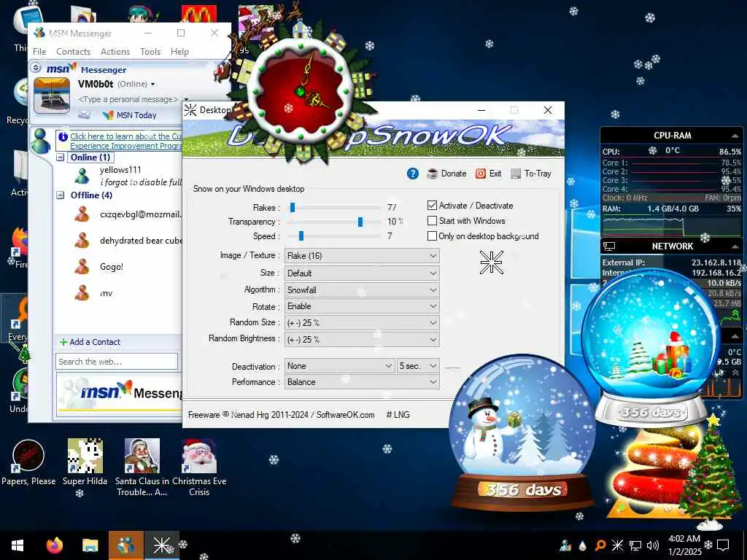Select contact yellows111 in MSN Messenger

(120, 169)
